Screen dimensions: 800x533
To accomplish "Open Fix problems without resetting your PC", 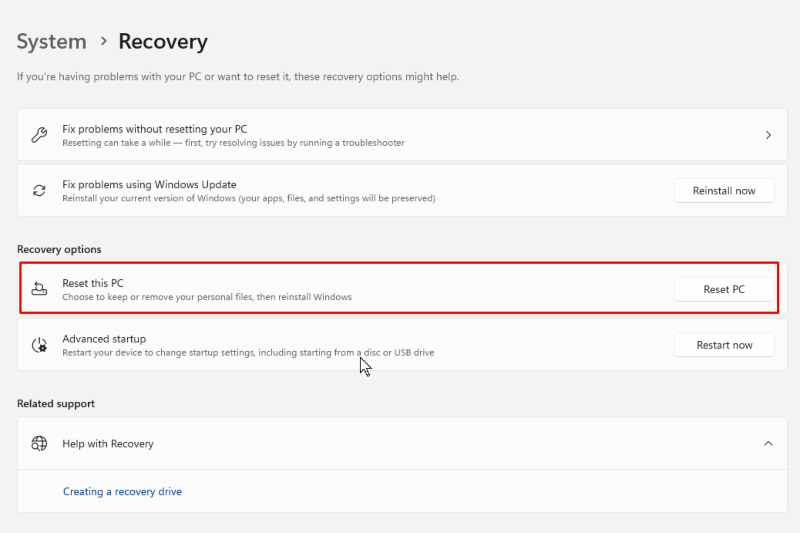I will tap(154, 129).
